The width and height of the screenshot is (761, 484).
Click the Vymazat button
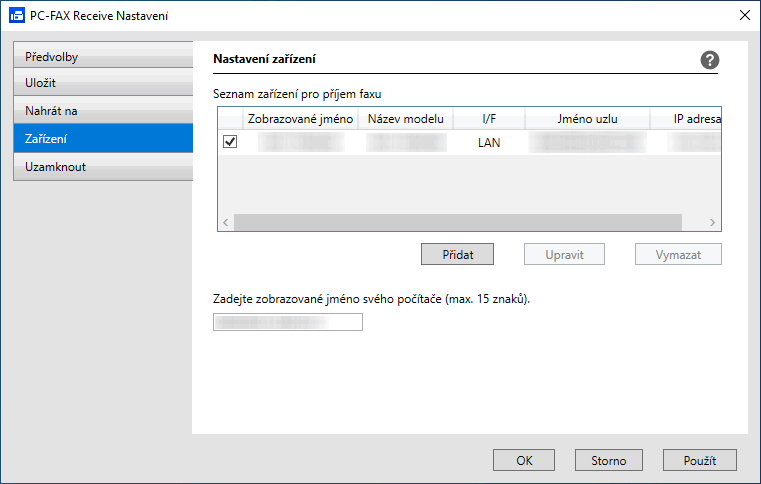[x=678, y=254]
